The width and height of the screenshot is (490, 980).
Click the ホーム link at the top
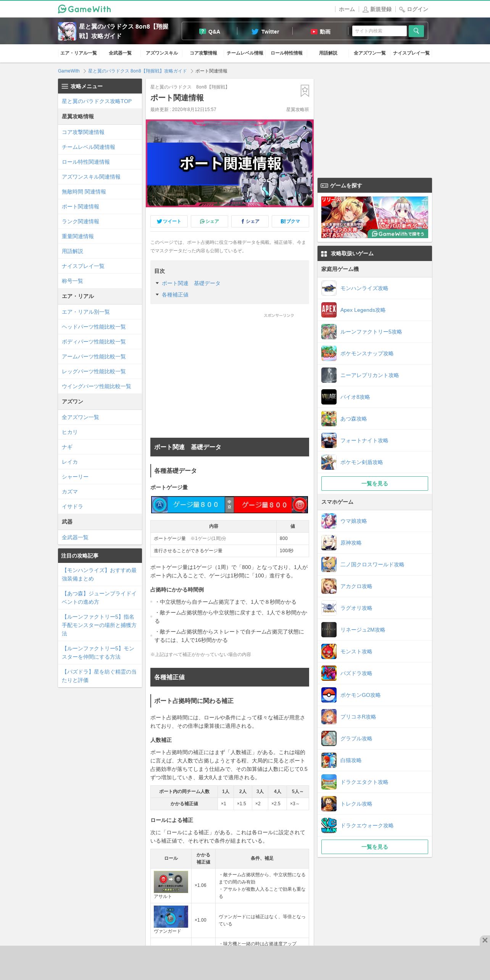[347, 9]
